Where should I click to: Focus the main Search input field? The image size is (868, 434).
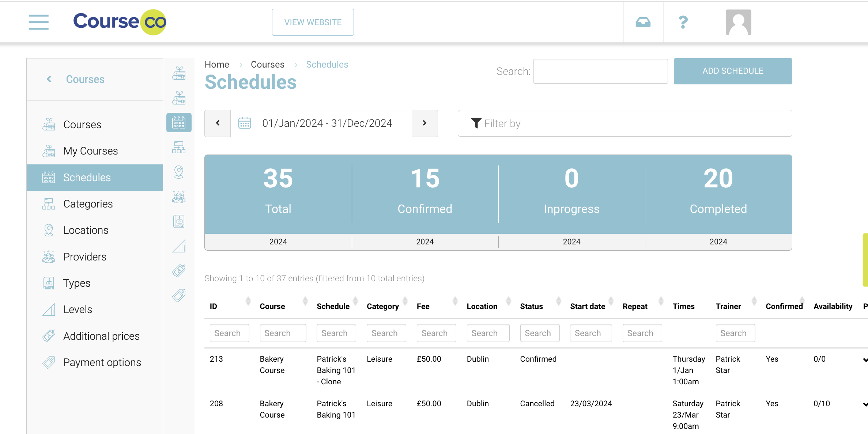click(600, 71)
